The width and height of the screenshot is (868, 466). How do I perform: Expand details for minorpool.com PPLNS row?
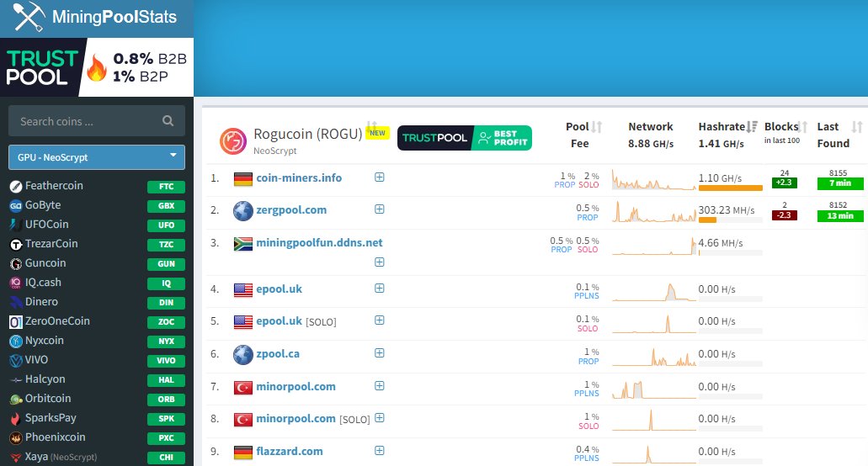coord(379,386)
